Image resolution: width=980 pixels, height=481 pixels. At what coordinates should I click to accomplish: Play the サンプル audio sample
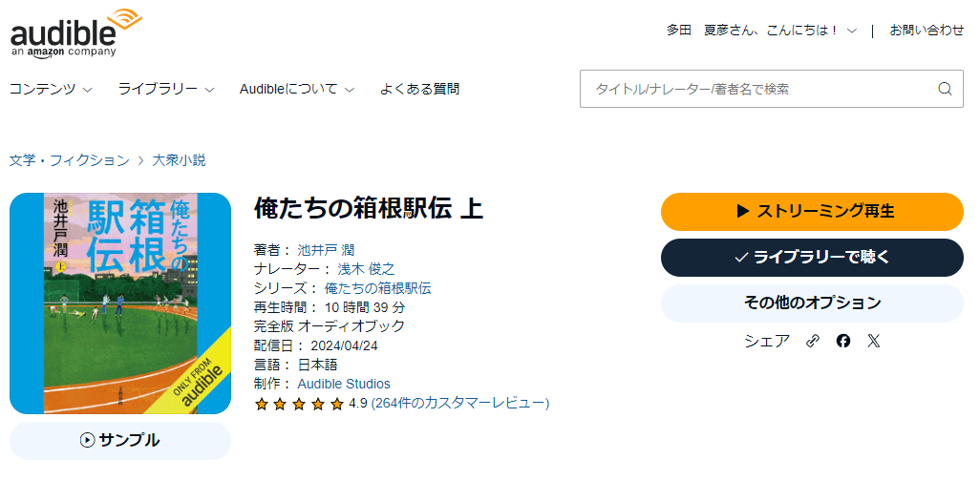(x=120, y=440)
